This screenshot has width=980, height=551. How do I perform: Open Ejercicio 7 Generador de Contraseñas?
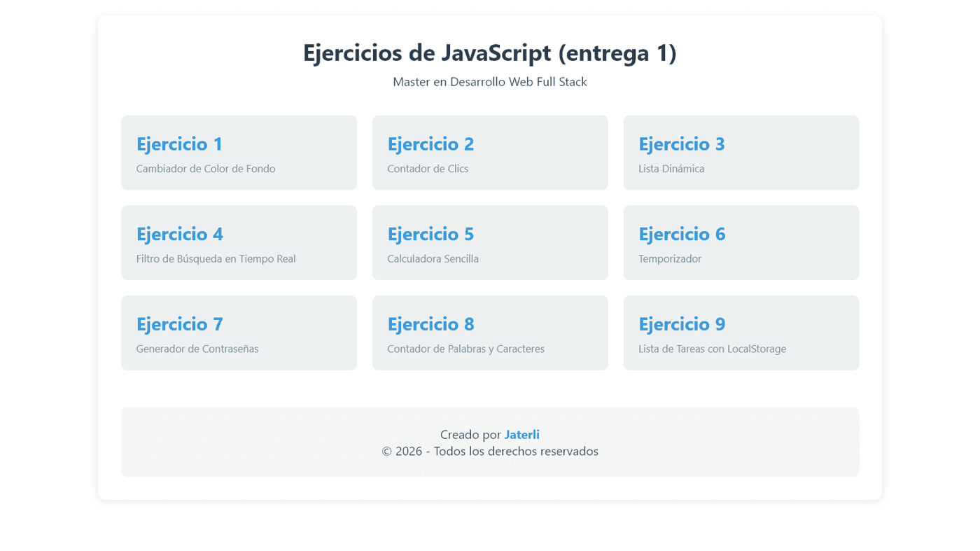click(x=239, y=333)
